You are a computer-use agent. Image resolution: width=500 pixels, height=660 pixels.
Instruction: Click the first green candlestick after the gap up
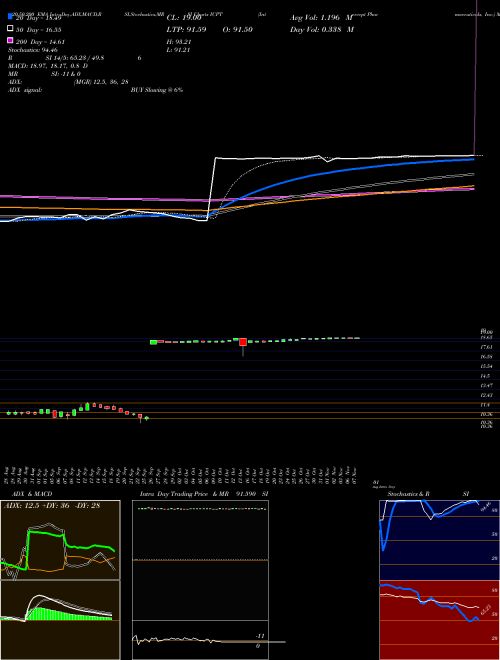[154, 342]
